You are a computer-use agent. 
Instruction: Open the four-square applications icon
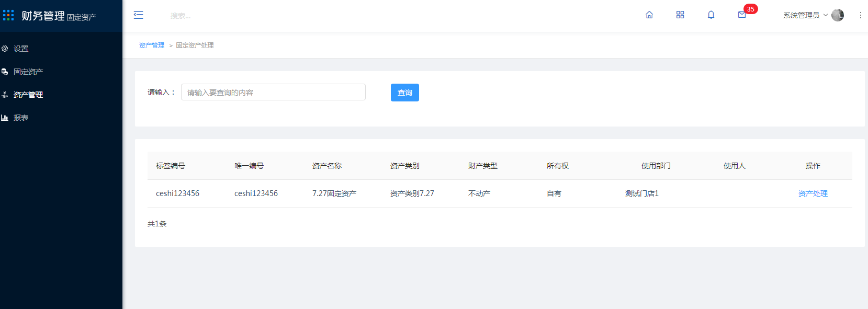tap(680, 15)
